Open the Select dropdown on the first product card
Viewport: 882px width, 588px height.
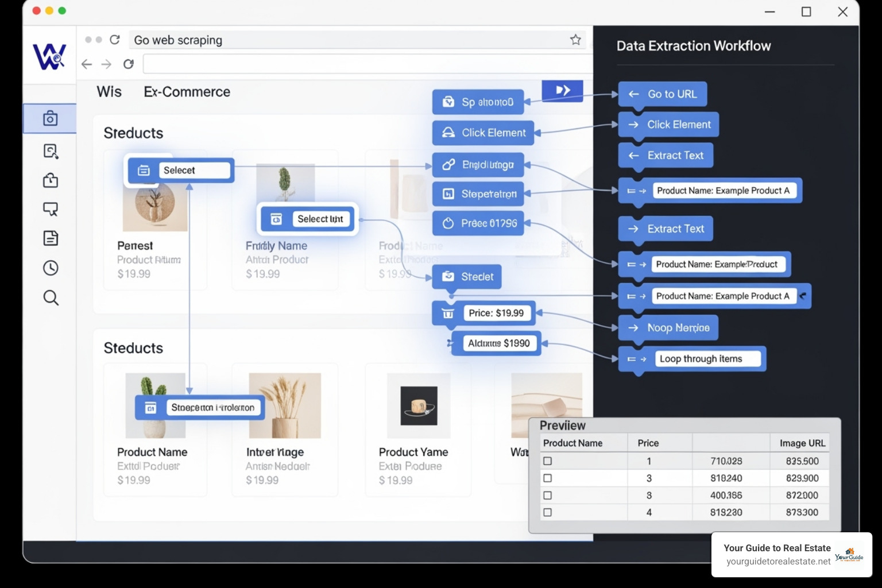(x=194, y=170)
